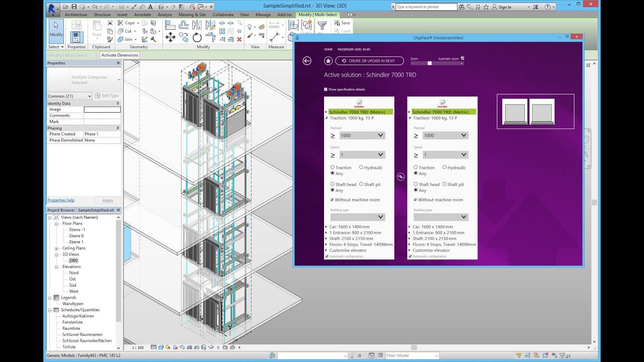
Task: Click the HOME breadcrumb in Elevatorarchitect
Action: (328, 49)
